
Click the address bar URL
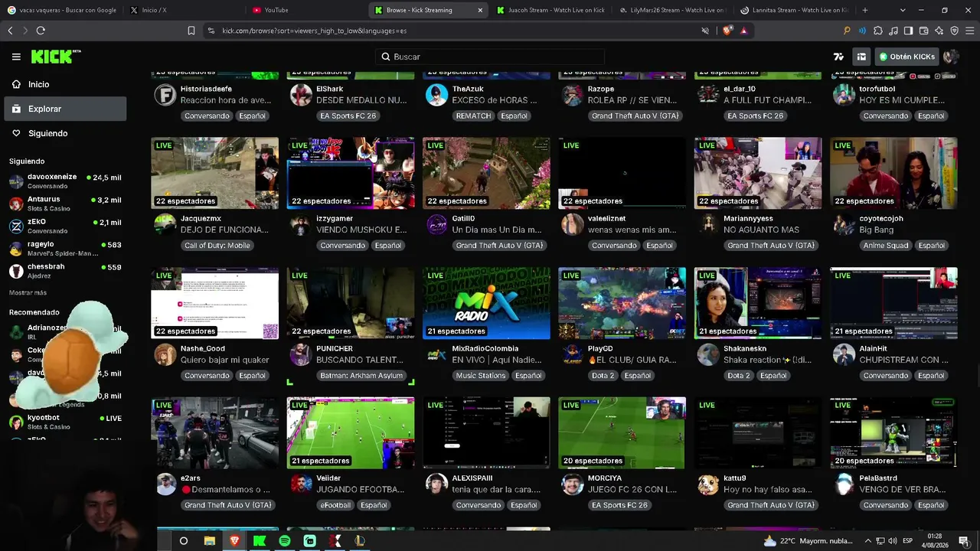(314, 31)
